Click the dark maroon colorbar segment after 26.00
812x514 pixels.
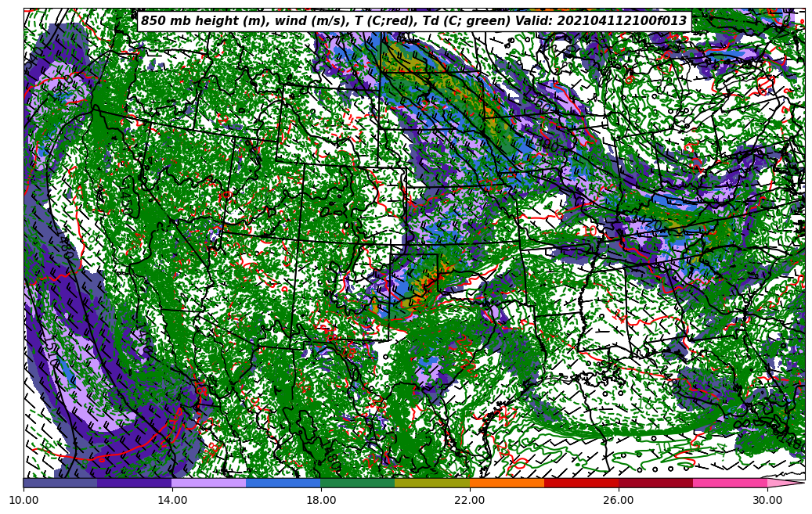pos(655,483)
